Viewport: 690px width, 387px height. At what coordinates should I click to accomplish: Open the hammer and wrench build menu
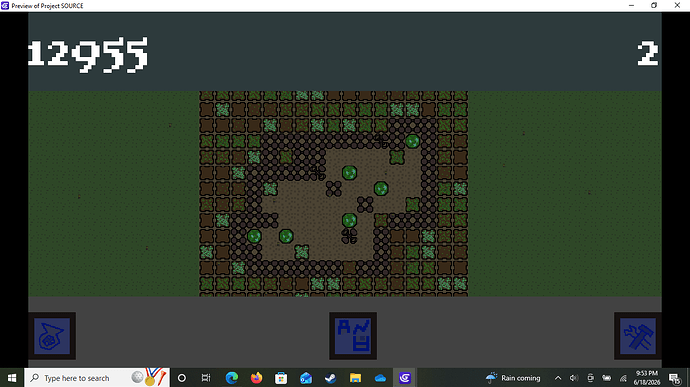638,336
